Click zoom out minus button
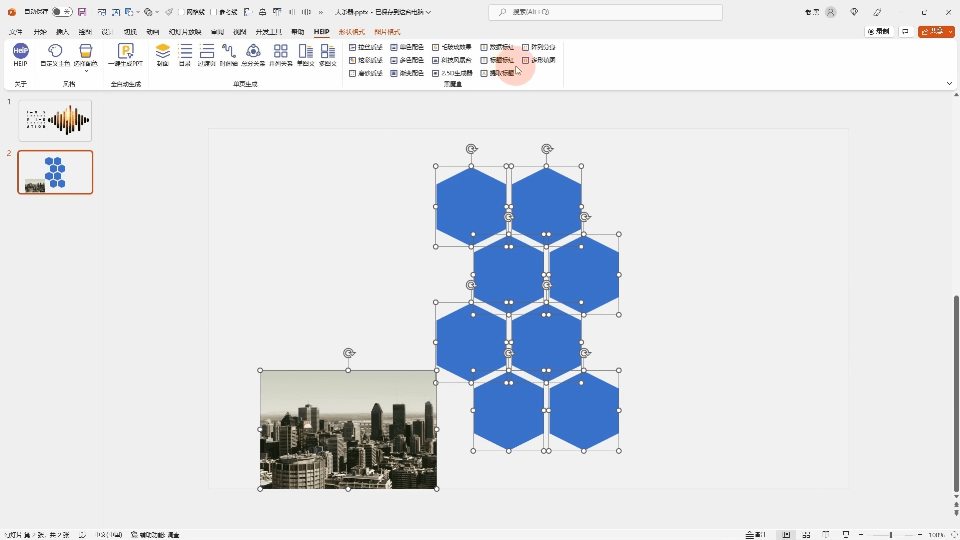Image resolution: width=960 pixels, height=540 pixels. click(x=861, y=534)
